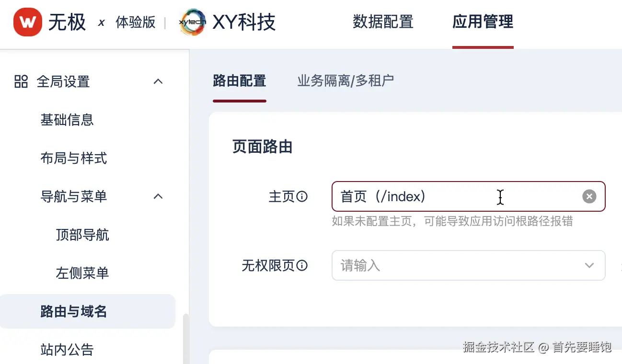Click the 全局设置 grid icon
This screenshot has width=622, height=364.
21,81
